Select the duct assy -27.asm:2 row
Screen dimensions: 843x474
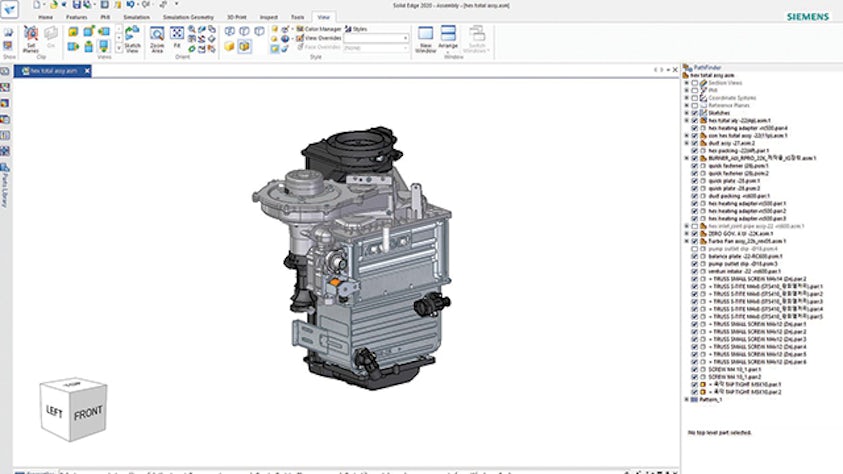pos(731,143)
